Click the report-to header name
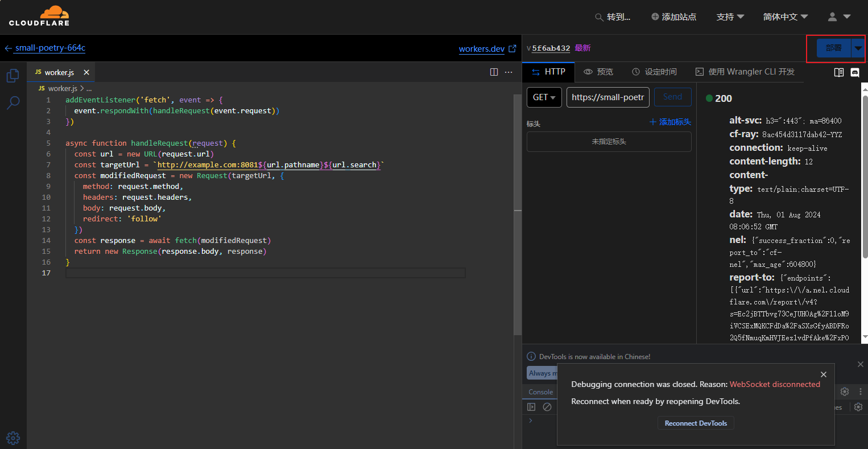 pyautogui.click(x=752, y=278)
